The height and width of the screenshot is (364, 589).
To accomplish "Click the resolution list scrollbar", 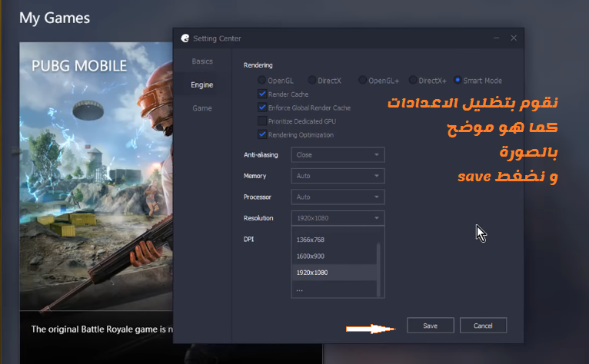I will click(x=378, y=270).
